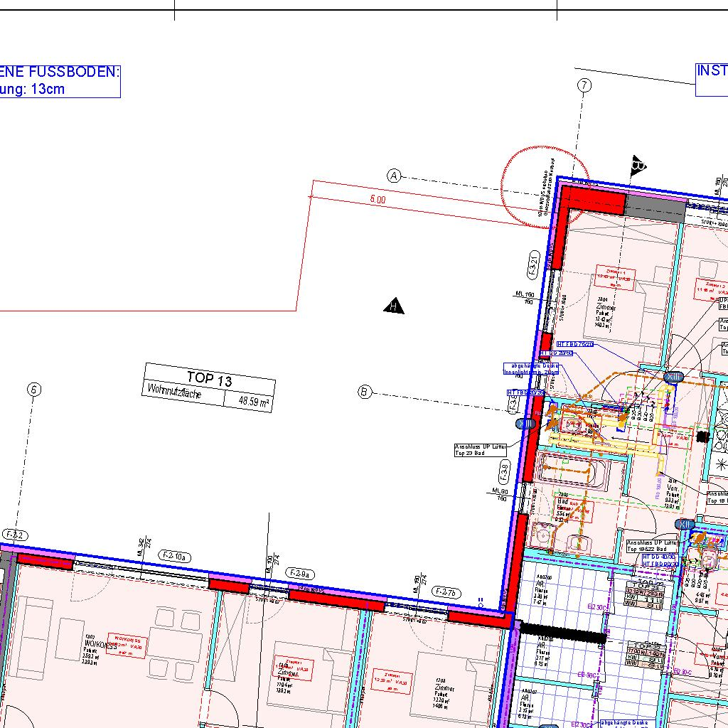Click the red WO/KO/ESS room stamp
This screenshot has height=728, width=728.
[127, 645]
